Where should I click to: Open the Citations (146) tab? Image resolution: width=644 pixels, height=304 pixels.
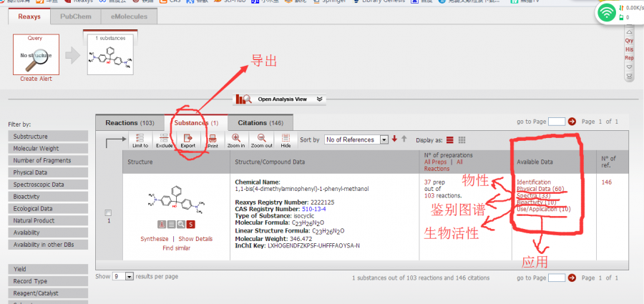[x=260, y=123]
